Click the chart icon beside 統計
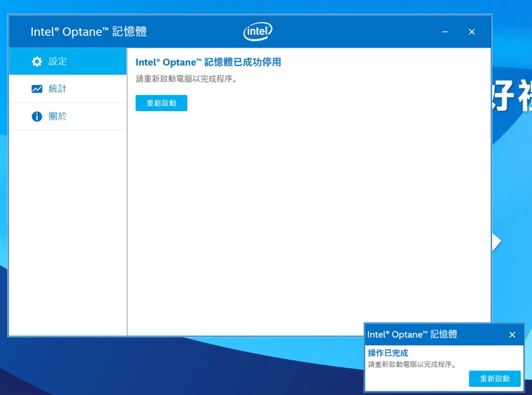The height and width of the screenshot is (395, 532). point(37,89)
